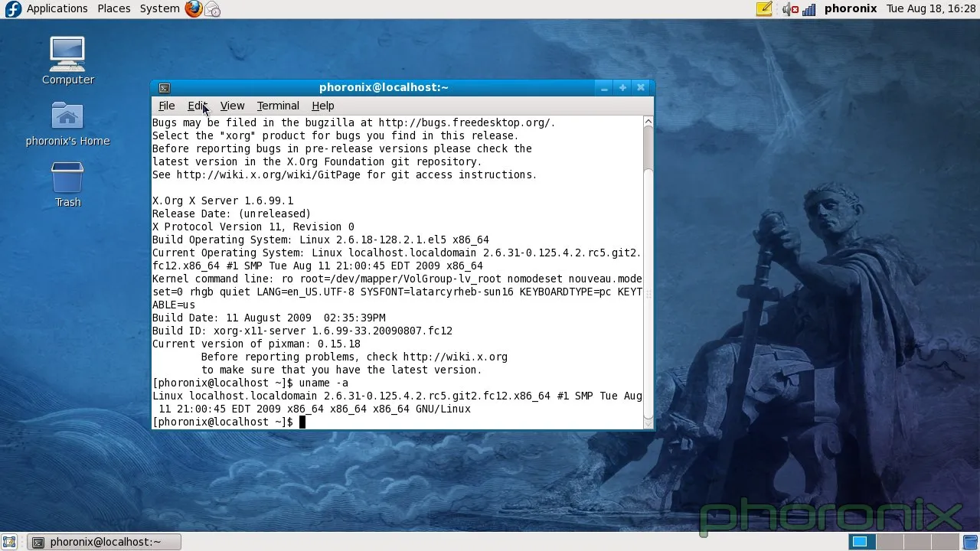Click the terminal window title bar text
The height and width of the screenshot is (551, 980).
click(384, 87)
